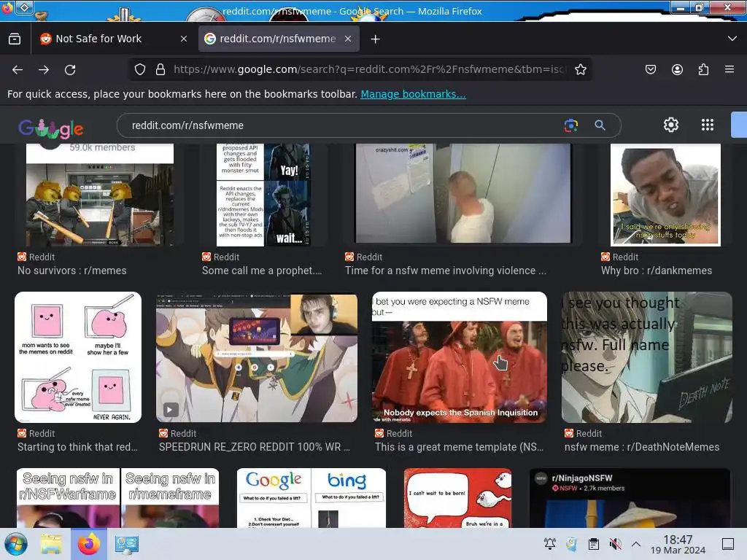
Task: Click the Firefox address bar URL
Action: coord(369,69)
